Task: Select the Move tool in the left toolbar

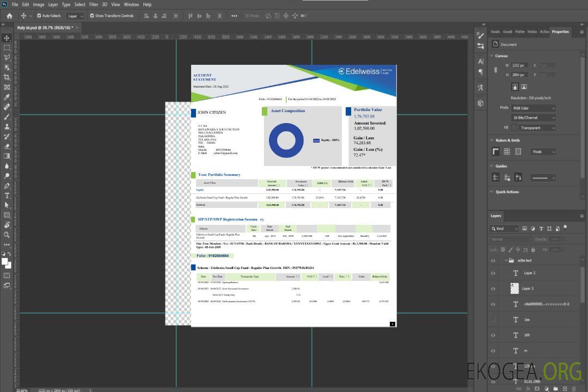Action: tap(7, 38)
